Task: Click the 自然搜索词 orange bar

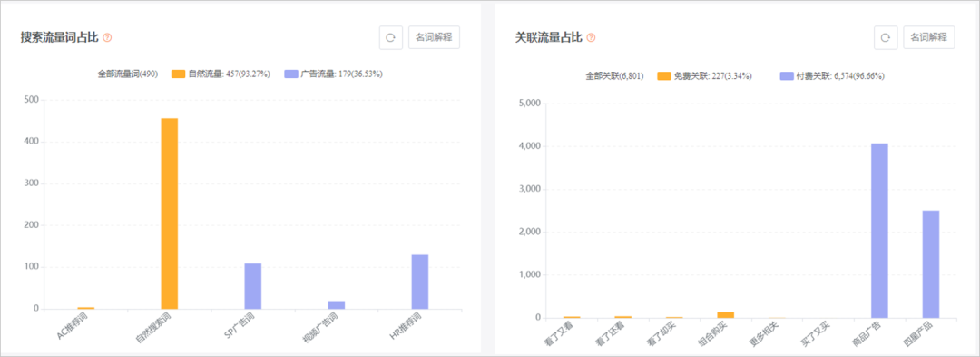Action: coord(170,213)
